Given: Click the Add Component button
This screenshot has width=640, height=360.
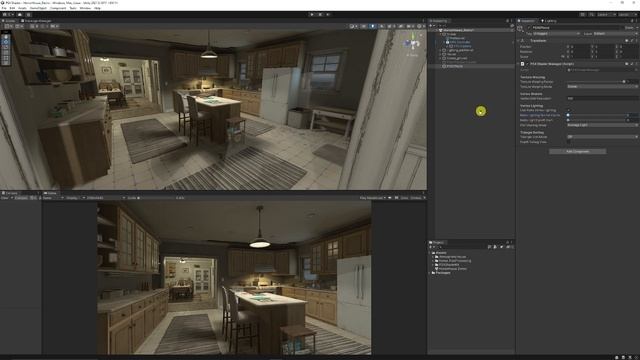Looking at the screenshot, I should click(578, 151).
